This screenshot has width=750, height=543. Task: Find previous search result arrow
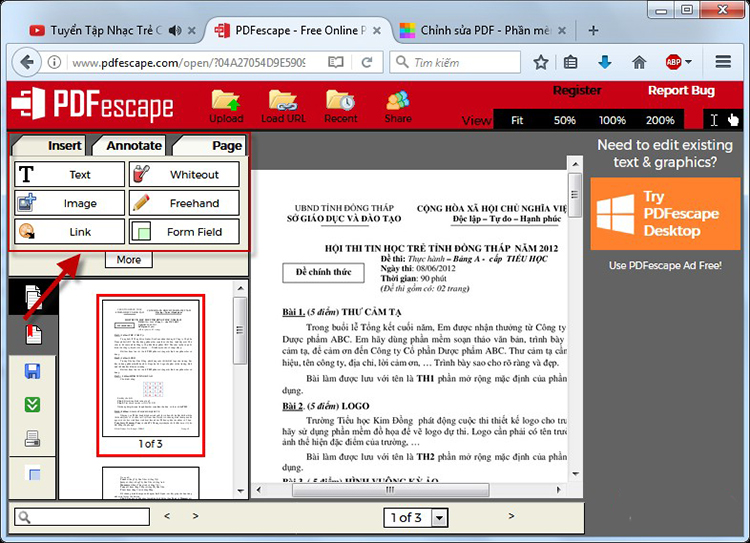pos(167,516)
